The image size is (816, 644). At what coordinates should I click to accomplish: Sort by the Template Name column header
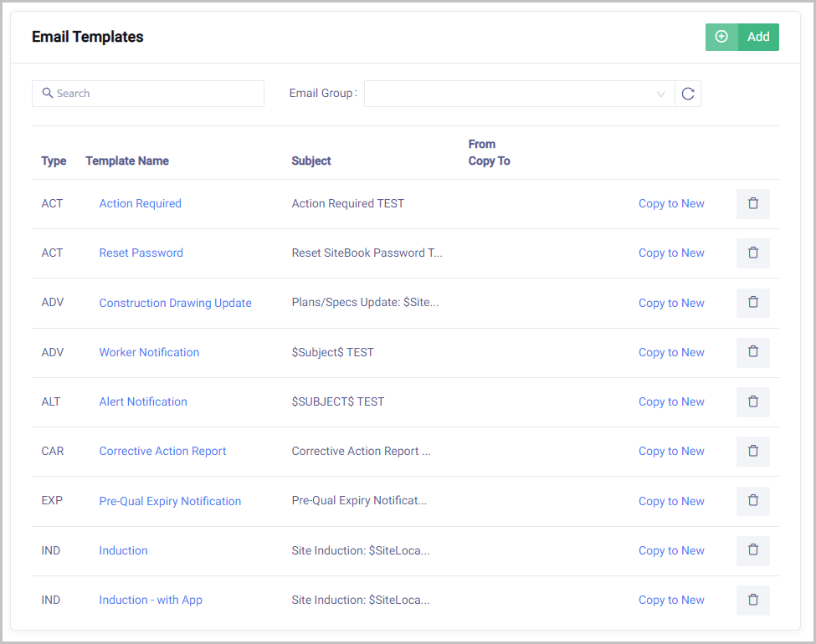pos(127,161)
